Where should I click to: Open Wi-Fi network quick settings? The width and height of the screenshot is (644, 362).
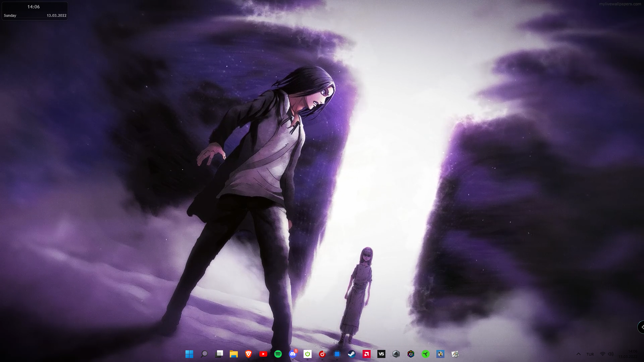click(603, 354)
